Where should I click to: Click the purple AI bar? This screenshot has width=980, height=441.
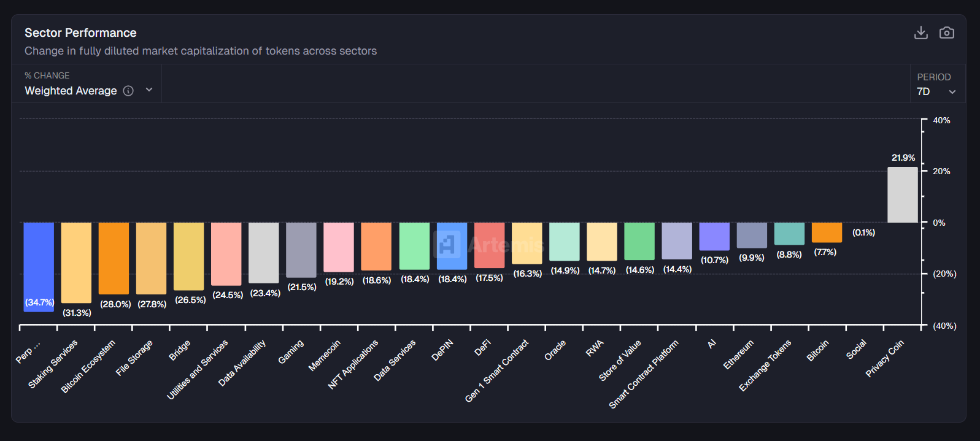pyautogui.click(x=714, y=236)
